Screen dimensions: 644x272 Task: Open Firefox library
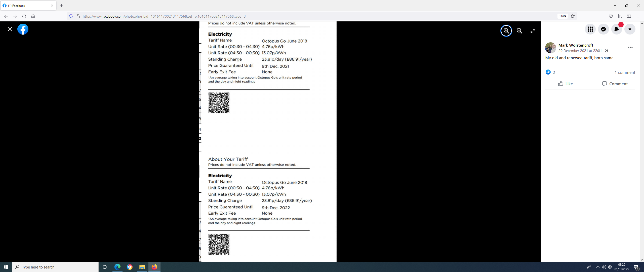[x=620, y=16]
